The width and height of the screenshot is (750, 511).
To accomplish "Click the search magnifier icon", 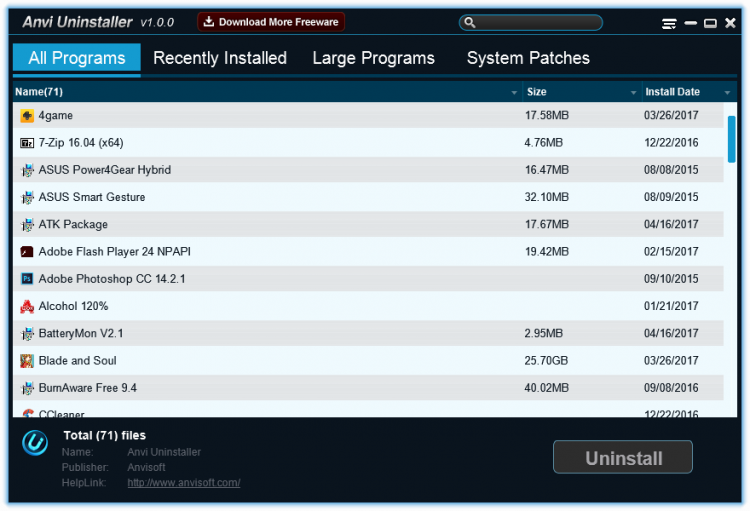I will (x=469, y=22).
